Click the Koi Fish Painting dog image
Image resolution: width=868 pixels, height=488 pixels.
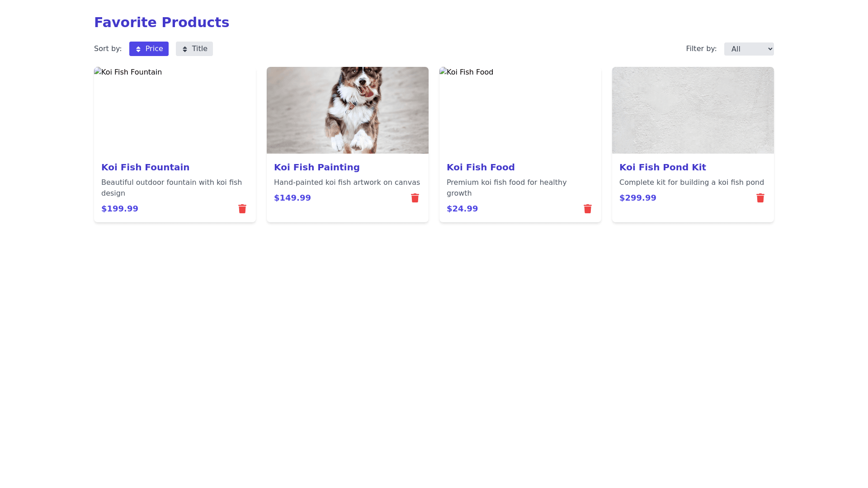tap(347, 110)
